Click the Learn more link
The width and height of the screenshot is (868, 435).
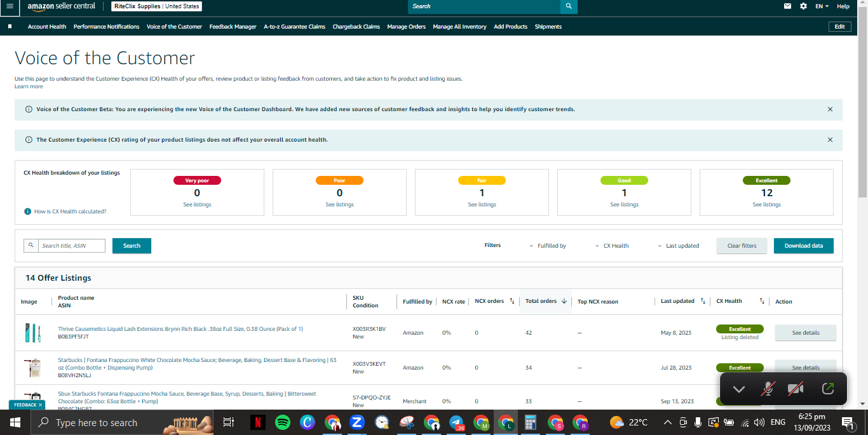point(29,86)
